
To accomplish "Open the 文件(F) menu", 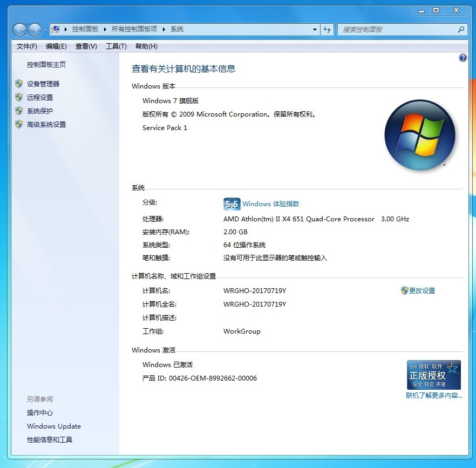I will pos(27,46).
